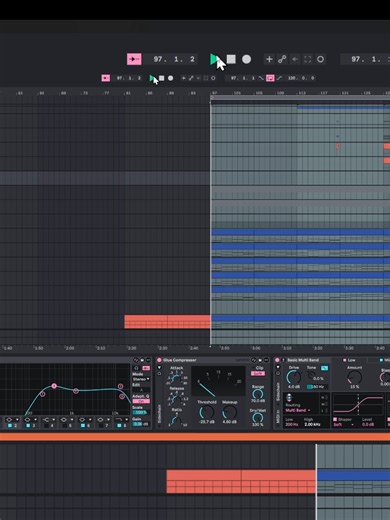Toggle the Glue Compressor device activator

(x=159, y=360)
